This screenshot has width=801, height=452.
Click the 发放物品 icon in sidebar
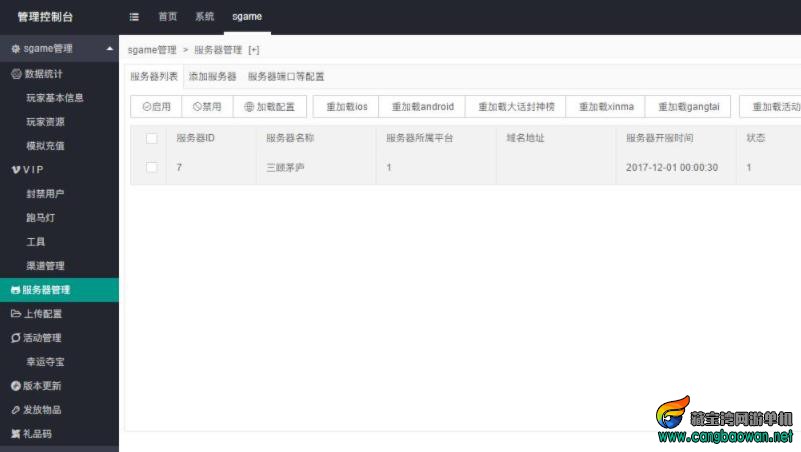pyautogui.click(x=16, y=410)
